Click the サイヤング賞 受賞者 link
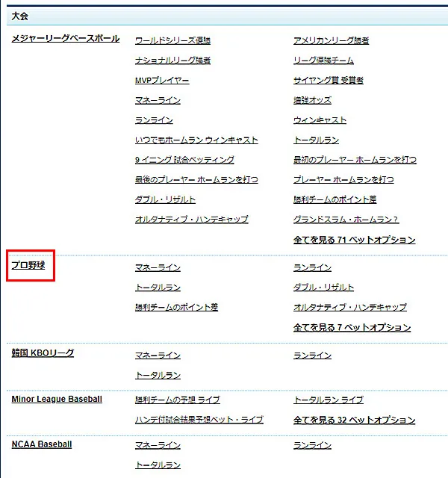Screen dimensions: 448x478 (329, 81)
